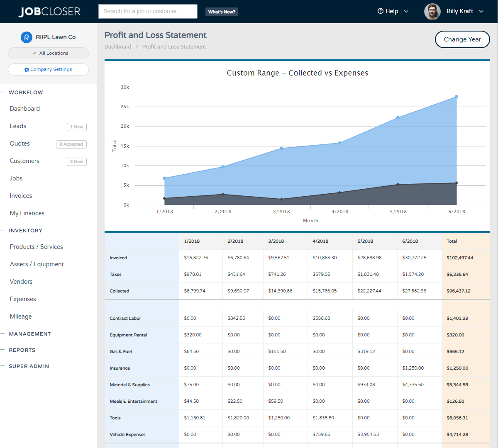Expand the All Locations dropdown
This screenshot has height=448, width=498.
click(x=48, y=53)
